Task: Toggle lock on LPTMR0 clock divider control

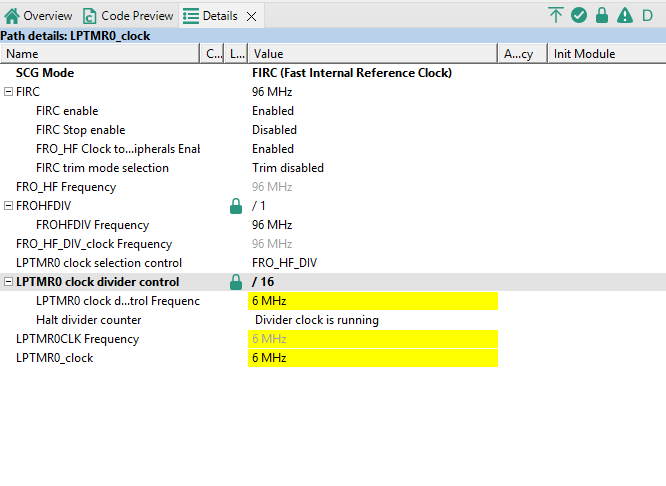Action: tap(236, 282)
